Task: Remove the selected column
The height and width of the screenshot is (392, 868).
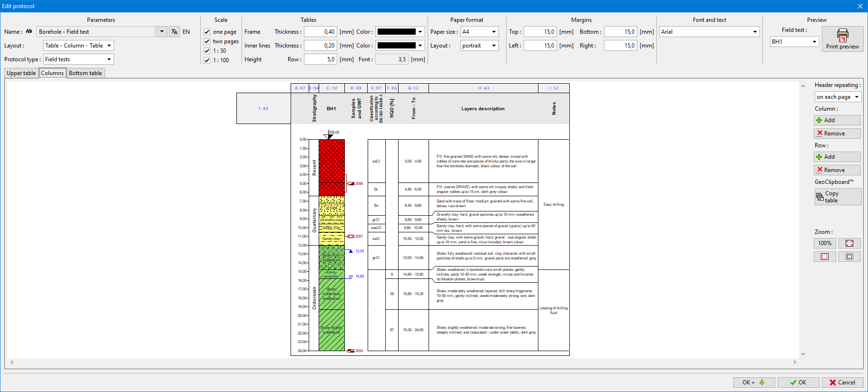Action: point(838,134)
